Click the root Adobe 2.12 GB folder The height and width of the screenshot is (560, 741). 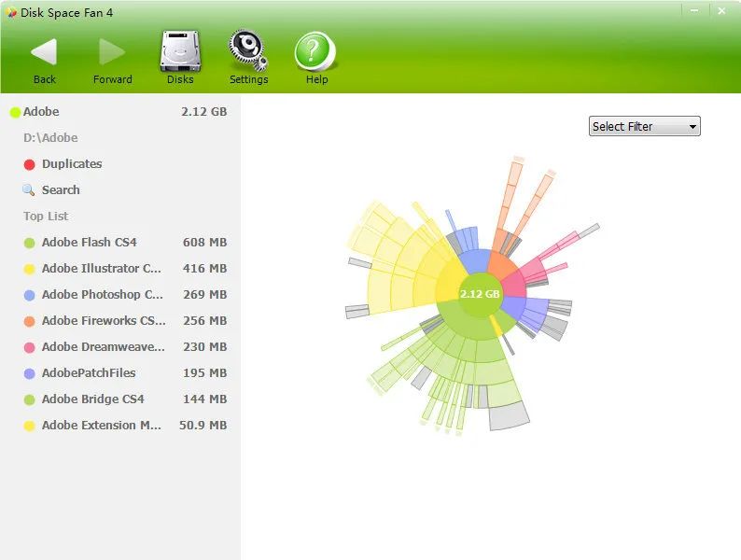coord(41,112)
